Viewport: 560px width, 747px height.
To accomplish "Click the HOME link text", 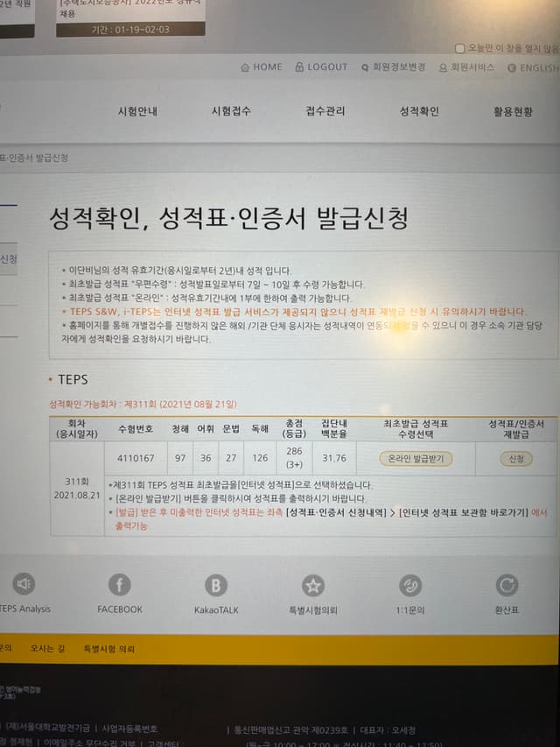I will 268,67.
